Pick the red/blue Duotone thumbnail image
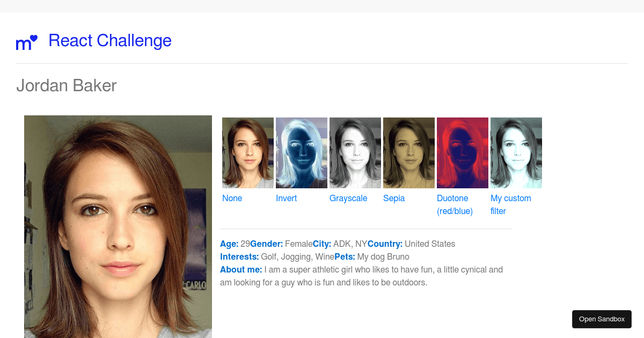This screenshot has height=338, width=644. (463, 153)
